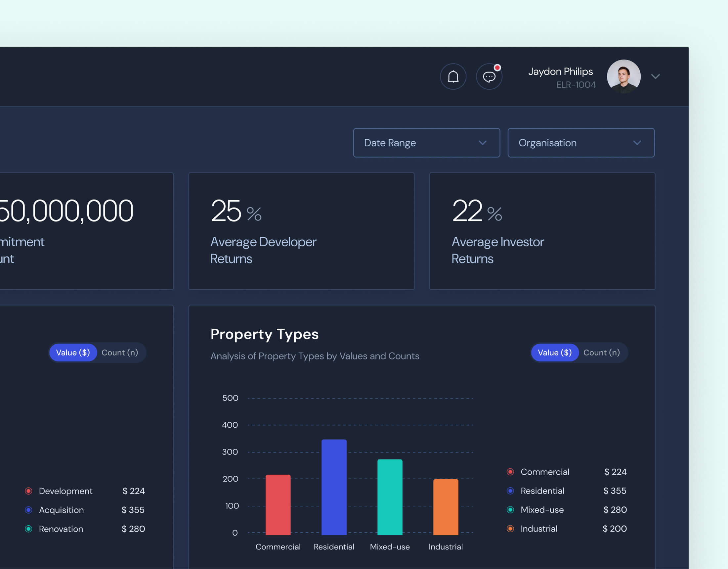Image resolution: width=728 pixels, height=569 pixels.
Task: Click the orange Industrial legend dot
Action: click(510, 529)
